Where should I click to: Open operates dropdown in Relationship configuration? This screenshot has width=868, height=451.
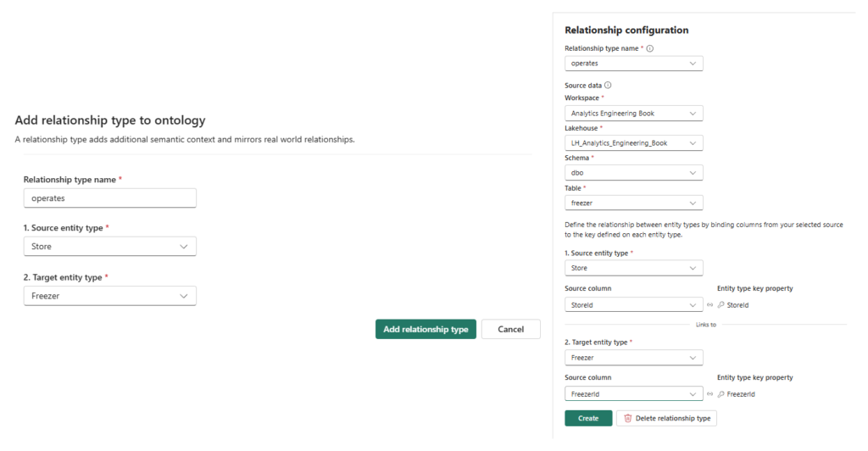[x=633, y=64]
